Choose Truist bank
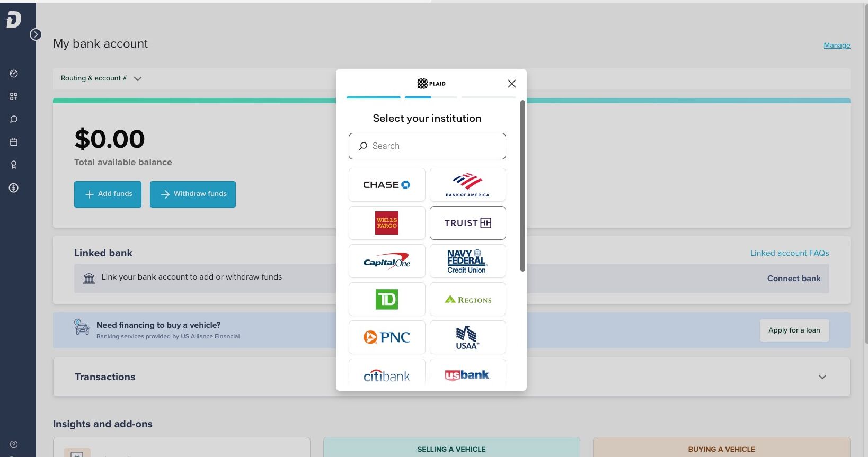Screen dimensions: 868x457 468,223
